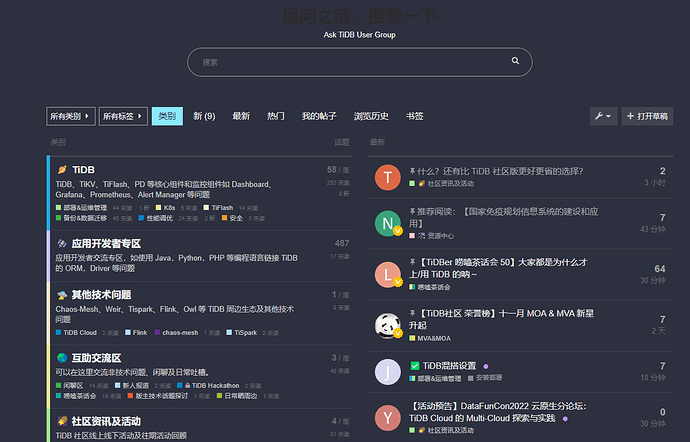This screenshot has height=442, width=690.
Task: Open the 社区资讯及活动 category heading
Action: tap(106, 421)
